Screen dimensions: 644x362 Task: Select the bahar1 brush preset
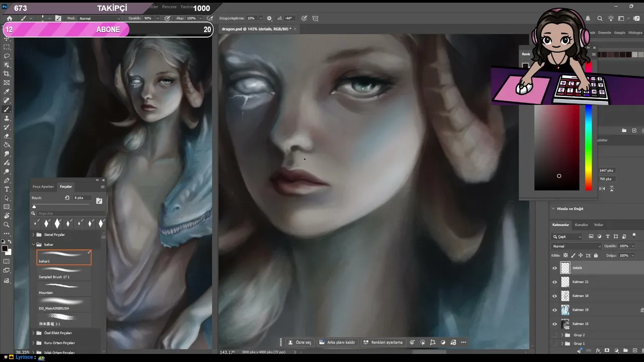[x=64, y=257]
